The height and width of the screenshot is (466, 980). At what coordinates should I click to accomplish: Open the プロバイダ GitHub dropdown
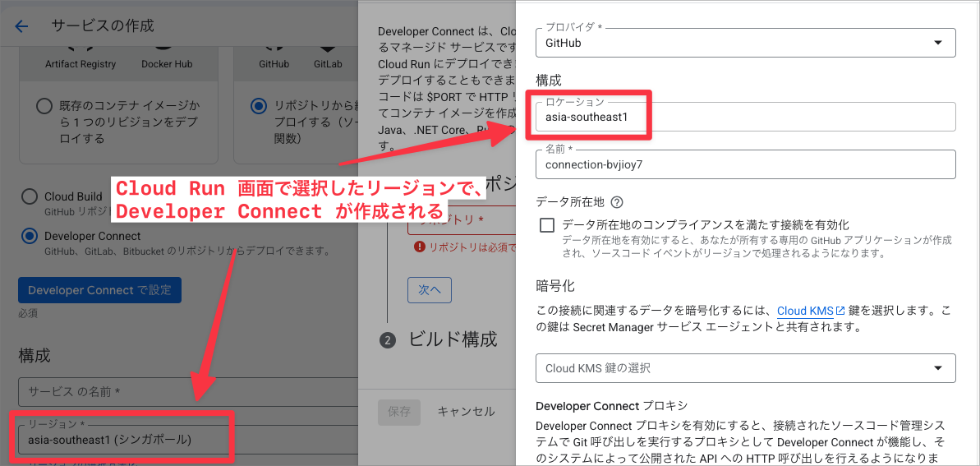pyautogui.click(x=746, y=43)
